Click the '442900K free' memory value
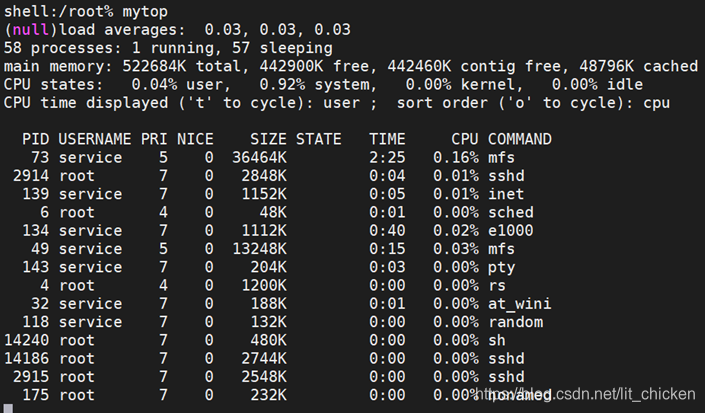 [314, 67]
